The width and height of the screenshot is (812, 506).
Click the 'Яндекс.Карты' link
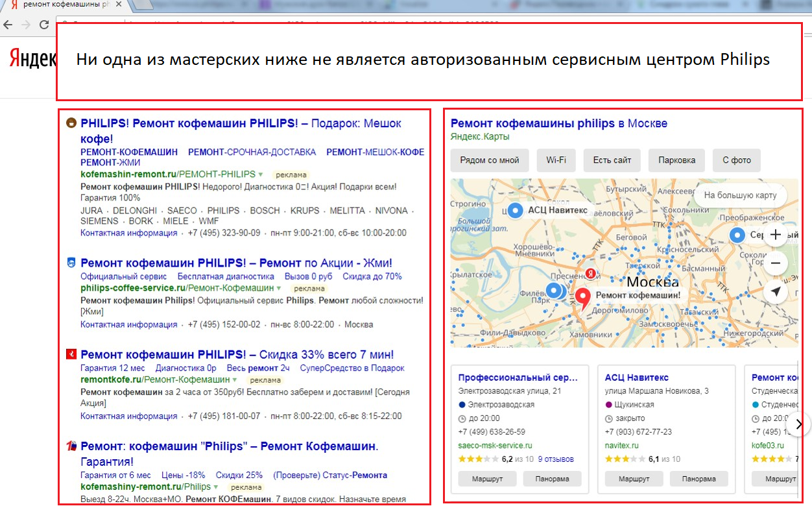pyautogui.click(x=480, y=137)
